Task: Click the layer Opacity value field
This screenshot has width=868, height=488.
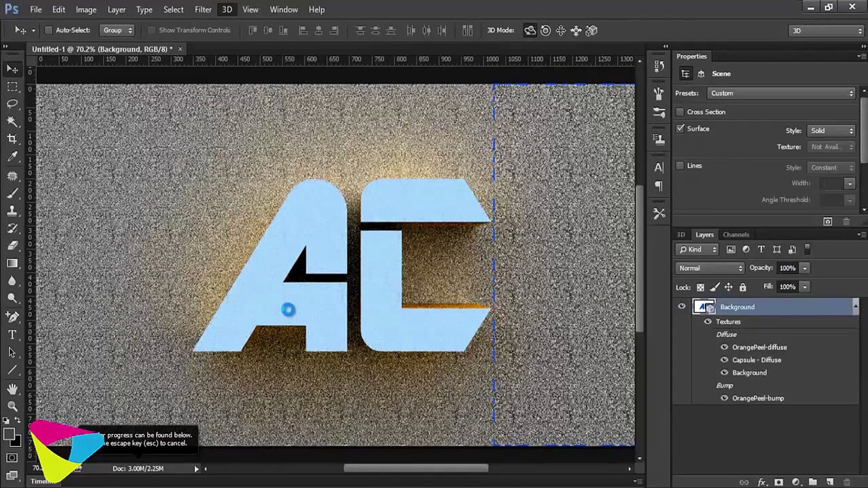Action: coord(788,268)
